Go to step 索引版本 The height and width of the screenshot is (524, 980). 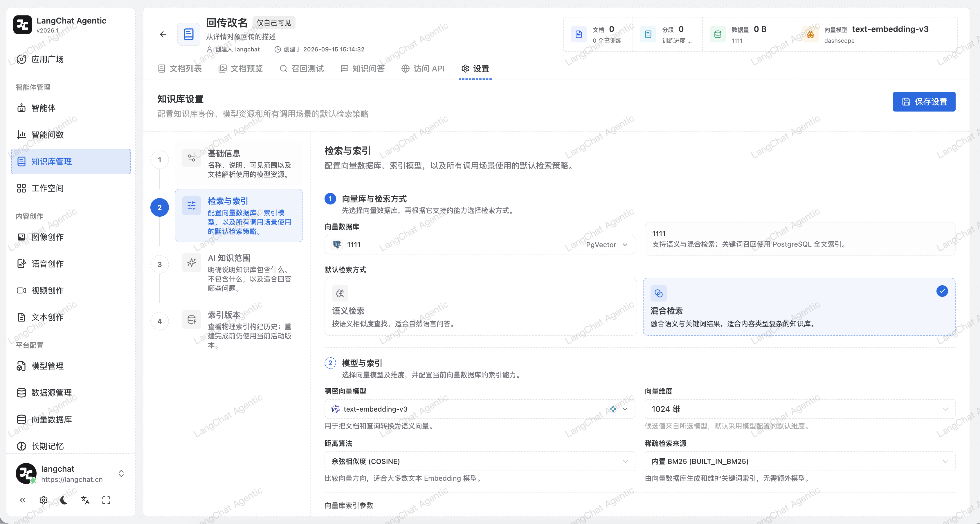coord(239,330)
